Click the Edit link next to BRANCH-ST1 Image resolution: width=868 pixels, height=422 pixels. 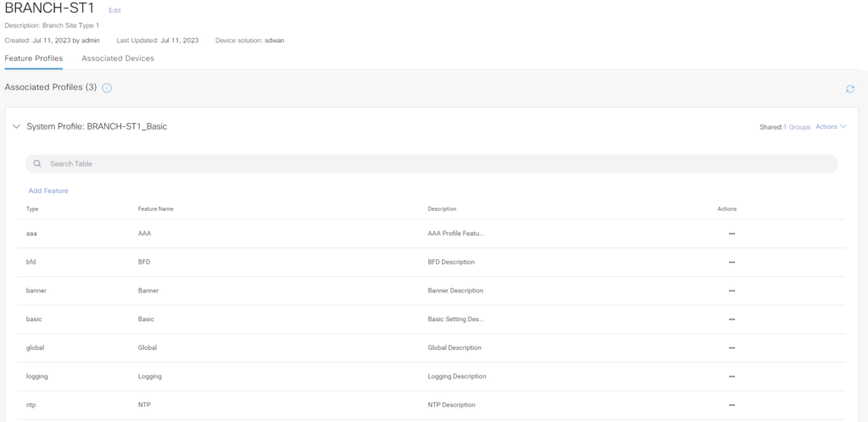pyautogui.click(x=114, y=10)
